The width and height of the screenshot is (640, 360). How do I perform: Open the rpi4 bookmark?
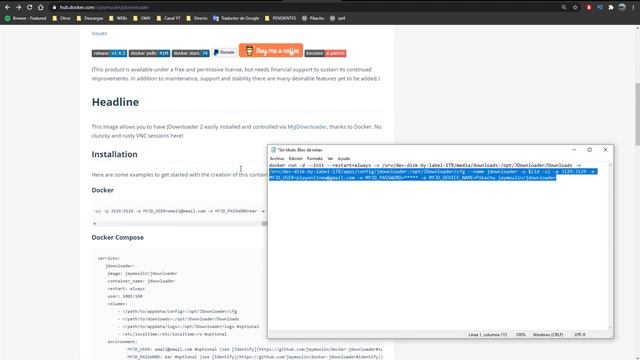point(338,18)
